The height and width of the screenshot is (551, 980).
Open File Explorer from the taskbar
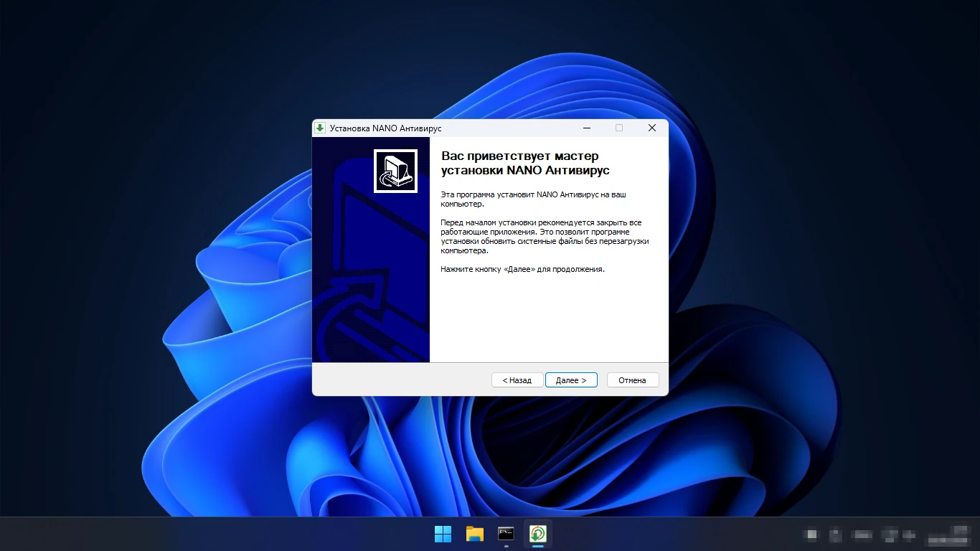(x=475, y=534)
